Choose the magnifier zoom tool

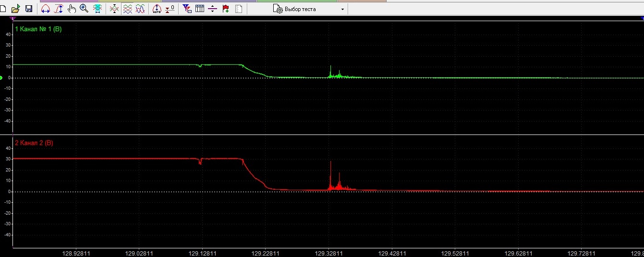click(x=84, y=9)
